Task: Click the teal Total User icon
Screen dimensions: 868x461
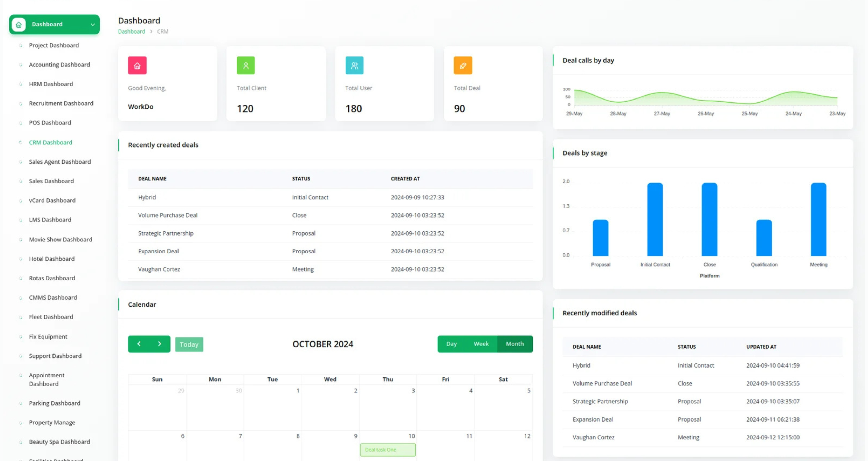Action: click(x=354, y=65)
